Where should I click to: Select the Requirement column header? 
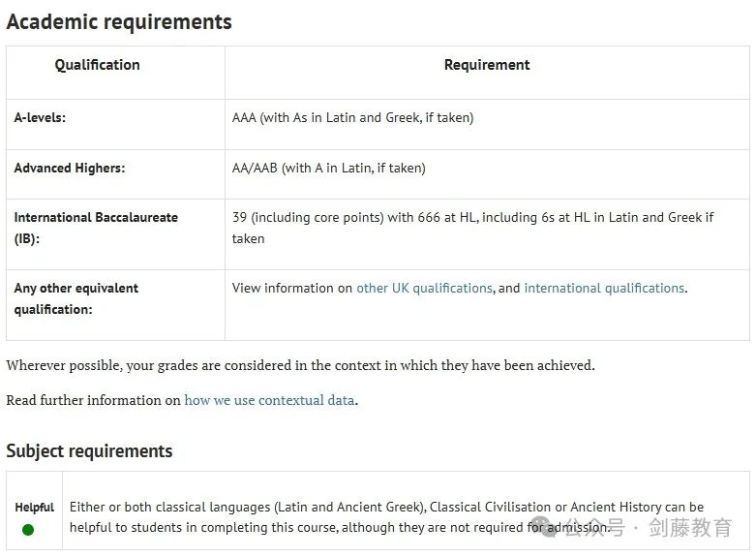pyautogui.click(x=487, y=65)
